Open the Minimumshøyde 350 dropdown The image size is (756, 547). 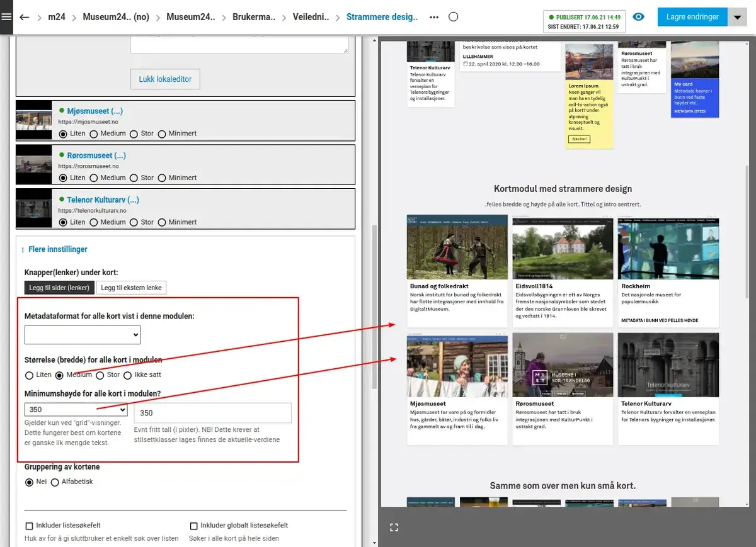[76, 410]
